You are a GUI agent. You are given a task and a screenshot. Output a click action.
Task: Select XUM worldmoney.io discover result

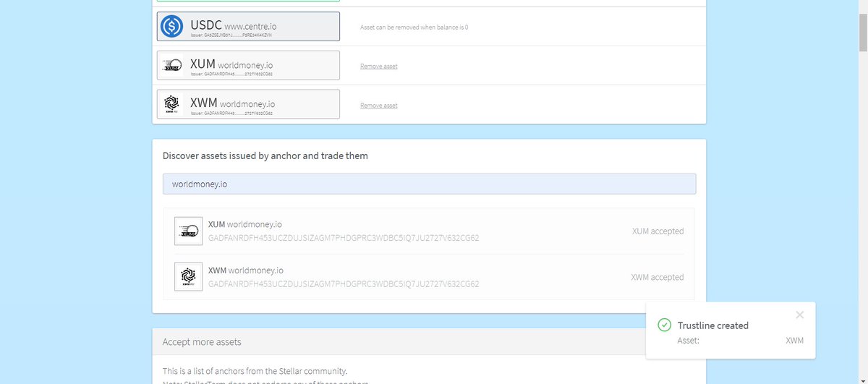point(429,231)
